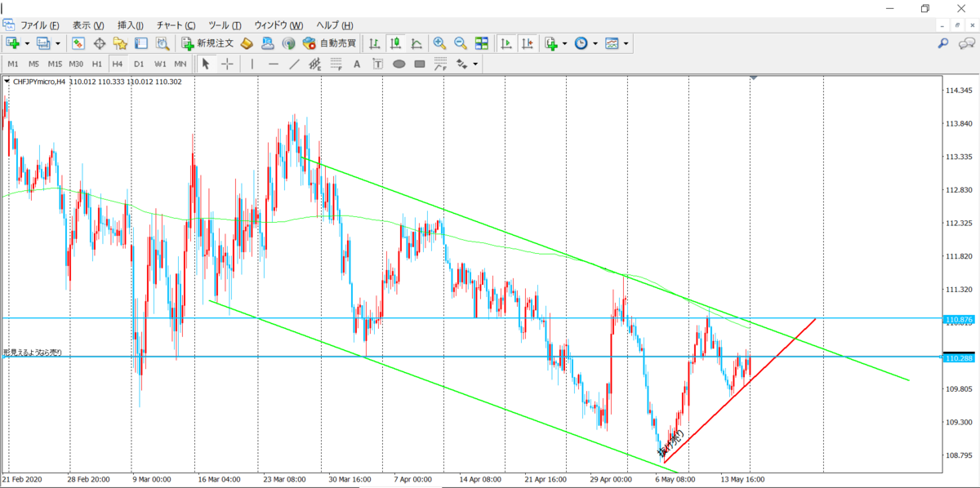Open the new chart dropdown arrow
The height and width of the screenshot is (488, 980).
coord(27,43)
